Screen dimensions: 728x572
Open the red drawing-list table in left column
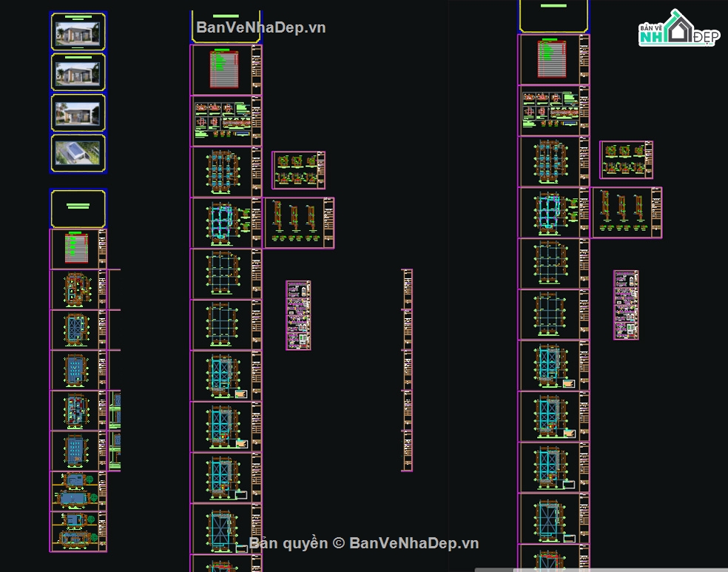77,249
